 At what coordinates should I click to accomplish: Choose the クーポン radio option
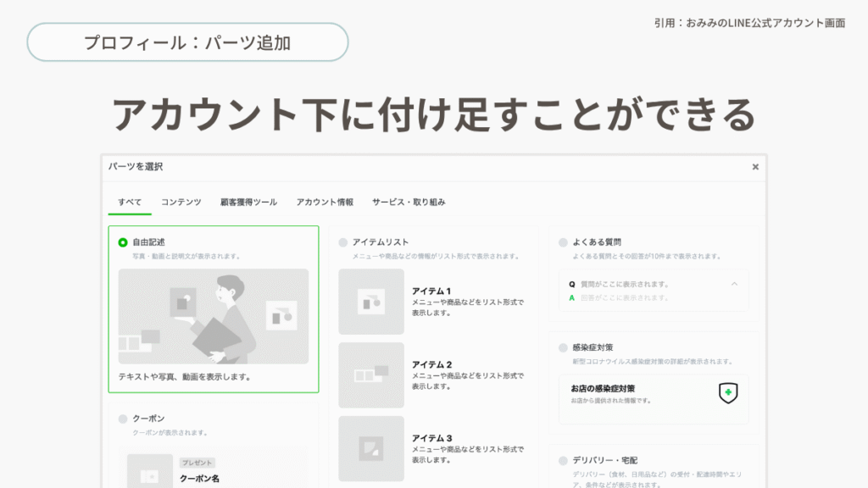pos(123,419)
